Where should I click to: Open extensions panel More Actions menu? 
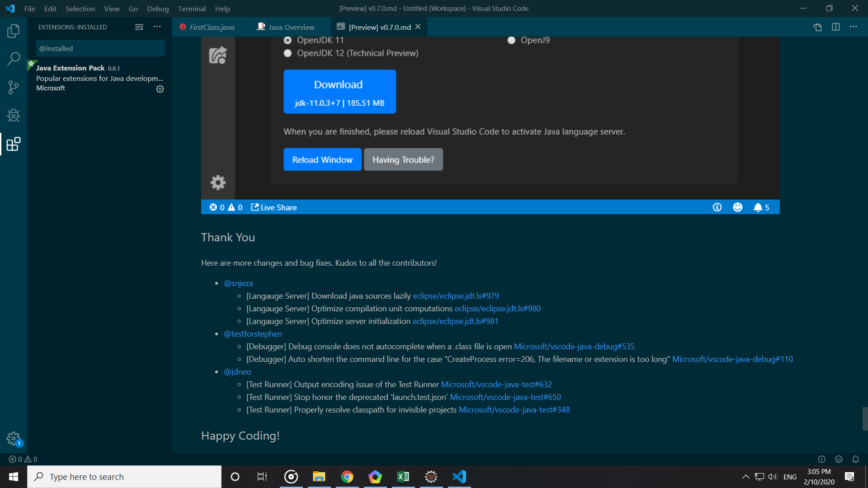(x=157, y=27)
